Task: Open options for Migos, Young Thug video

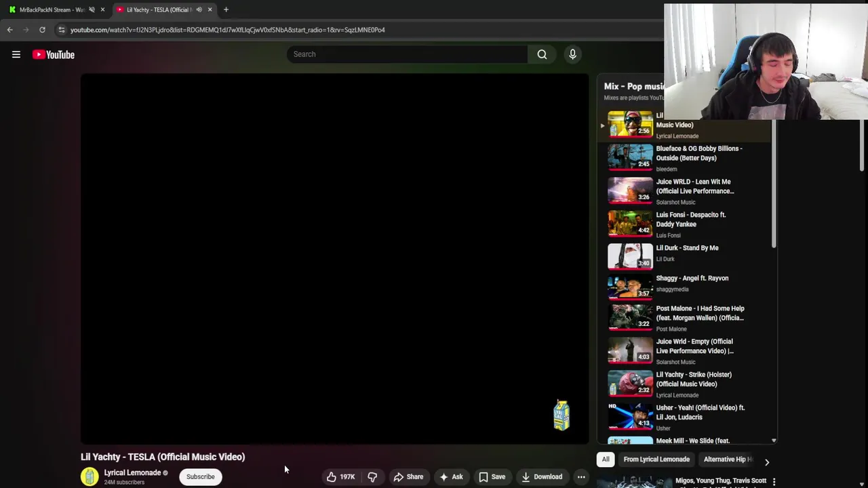Action: (774, 482)
